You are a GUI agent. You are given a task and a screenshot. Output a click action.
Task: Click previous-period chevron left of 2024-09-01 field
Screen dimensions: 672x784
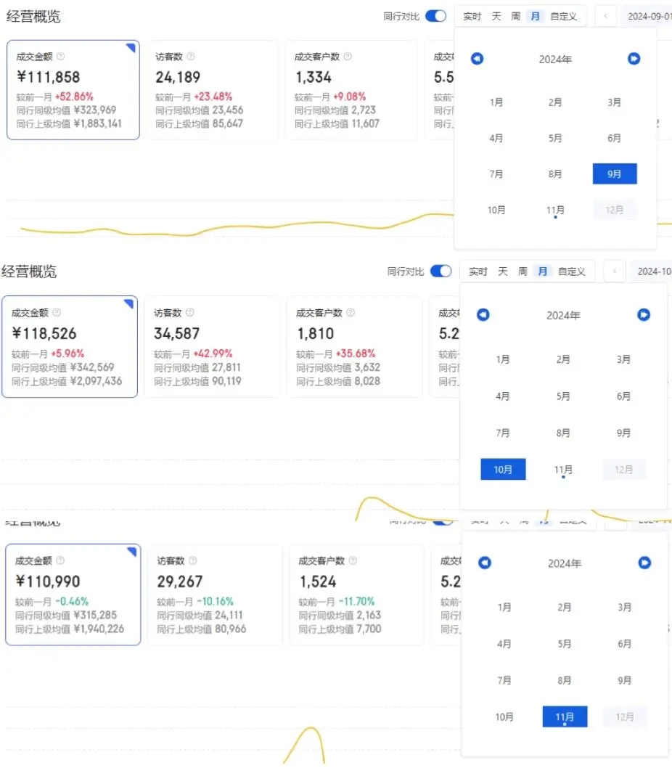pos(605,16)
